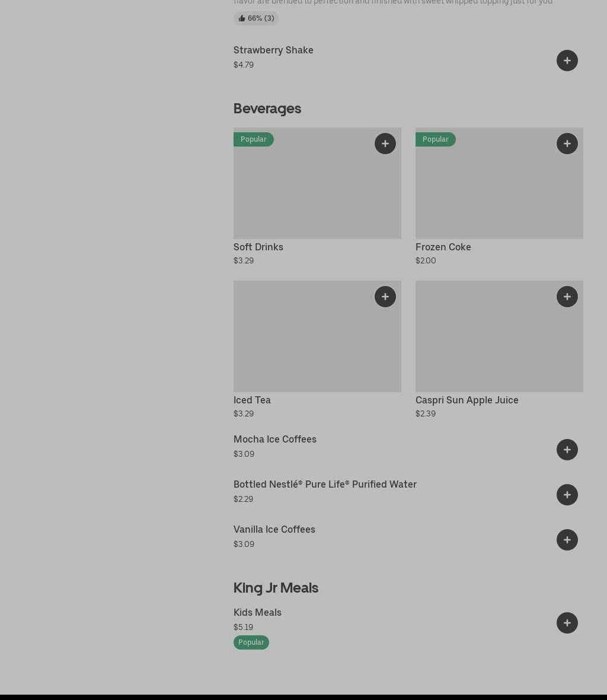
Task: Open Kids Meals item title
Action: 257,612
